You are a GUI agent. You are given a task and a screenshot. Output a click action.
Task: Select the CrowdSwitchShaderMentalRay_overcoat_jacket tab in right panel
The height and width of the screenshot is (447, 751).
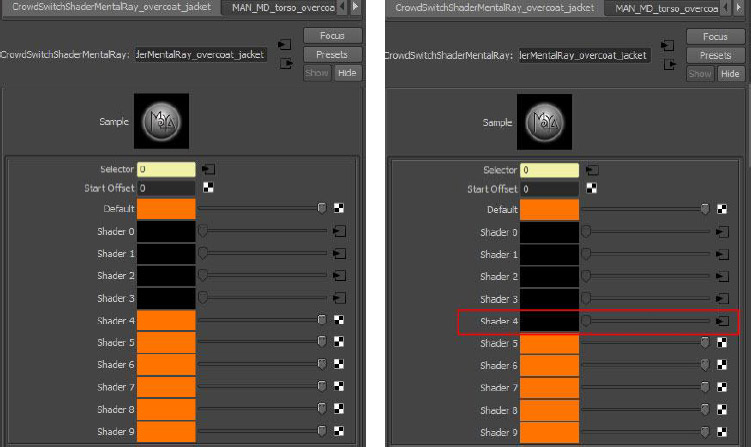click(x=494, y=7)
